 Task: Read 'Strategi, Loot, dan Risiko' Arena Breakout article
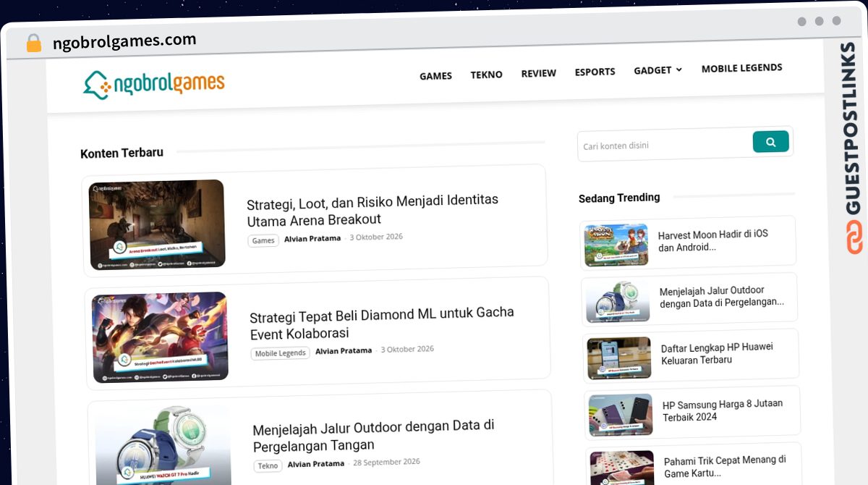coord(373,209)
